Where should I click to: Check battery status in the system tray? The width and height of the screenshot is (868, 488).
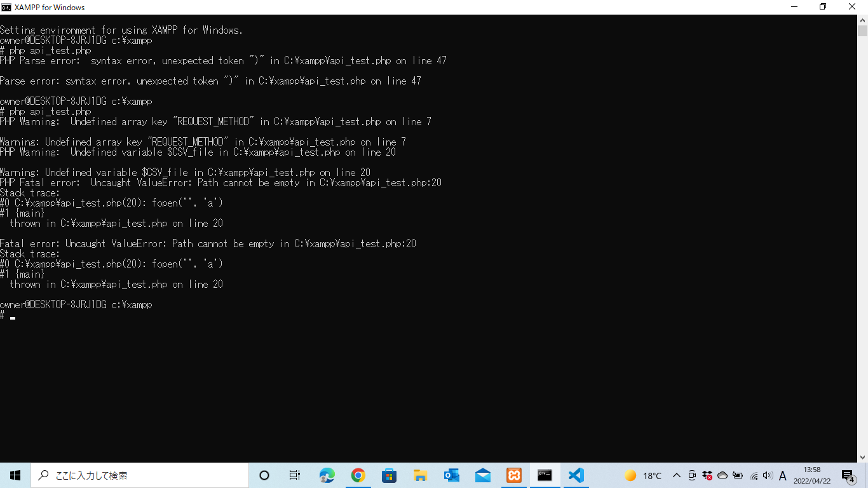[x=738, y=475]
